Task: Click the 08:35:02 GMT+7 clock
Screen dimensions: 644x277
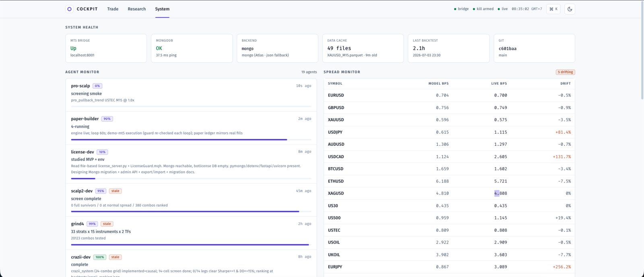Action: point(527,9)
